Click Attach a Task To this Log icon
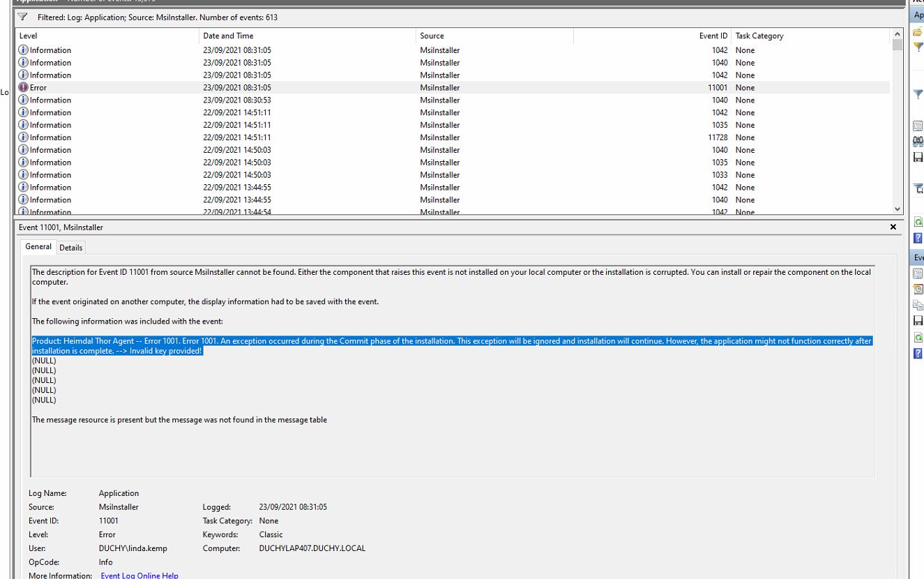 (x=918, y=189)
